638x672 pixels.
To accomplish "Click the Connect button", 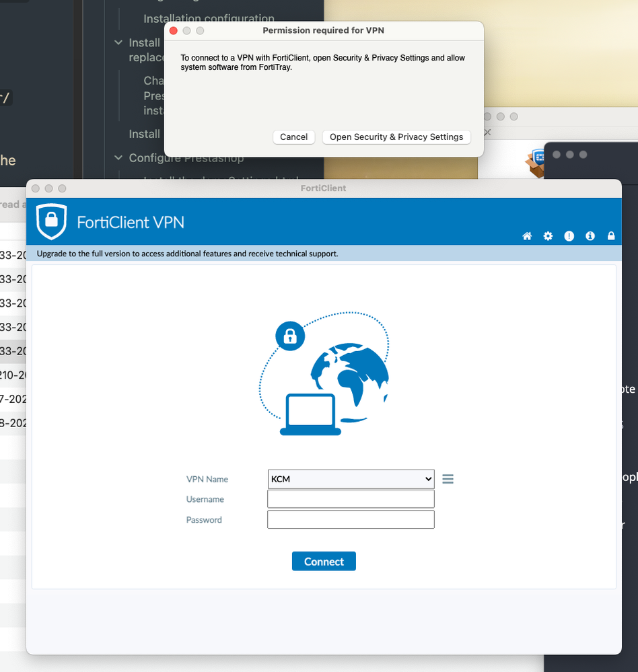I will pos(324,562).
